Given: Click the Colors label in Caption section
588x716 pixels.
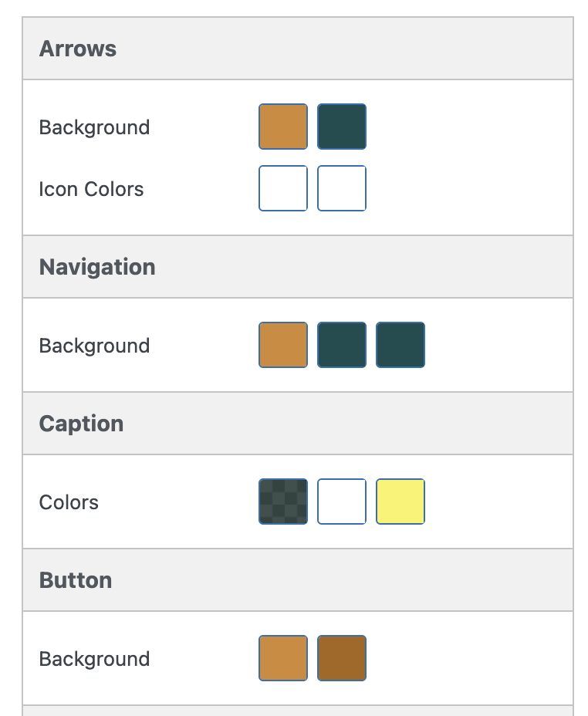Looking at the screenshot, I should [x=69, y=502].
